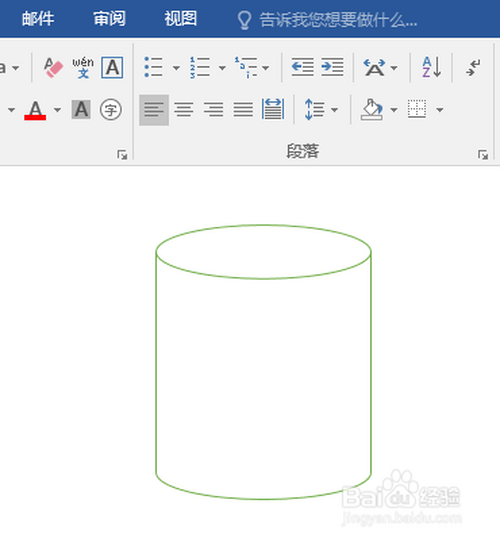
Task: Align text right
Action: coord(213,110)
